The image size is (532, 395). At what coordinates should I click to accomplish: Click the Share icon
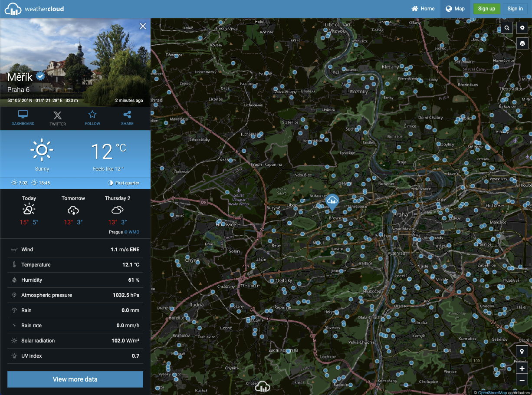point(127,118)
